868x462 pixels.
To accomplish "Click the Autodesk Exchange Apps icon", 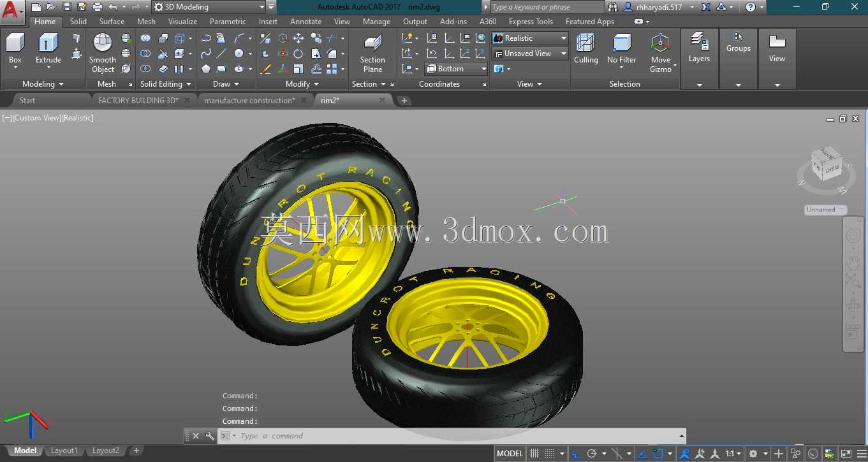I will click(x=707, y=7).
